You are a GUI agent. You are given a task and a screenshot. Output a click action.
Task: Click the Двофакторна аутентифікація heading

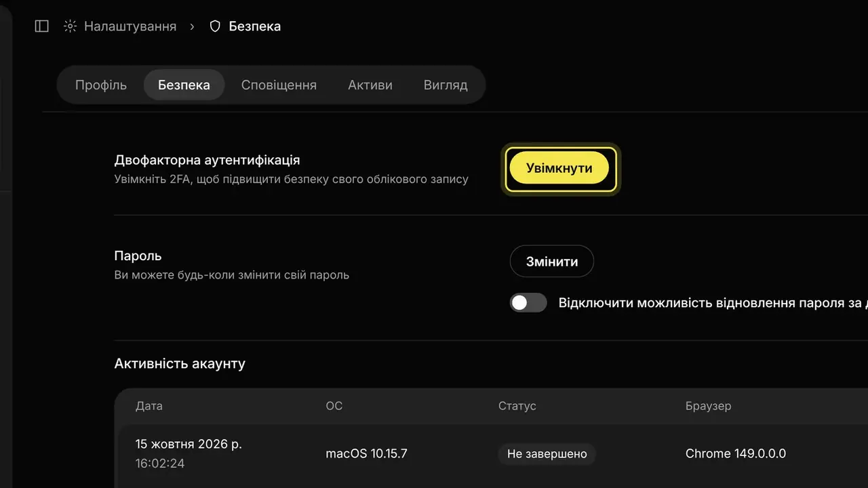click(208, 161)
